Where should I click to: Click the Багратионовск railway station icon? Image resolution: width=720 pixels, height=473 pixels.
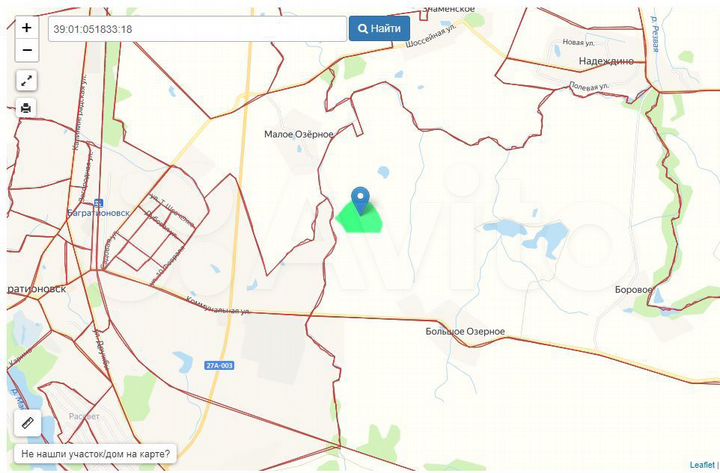(99, 203)
